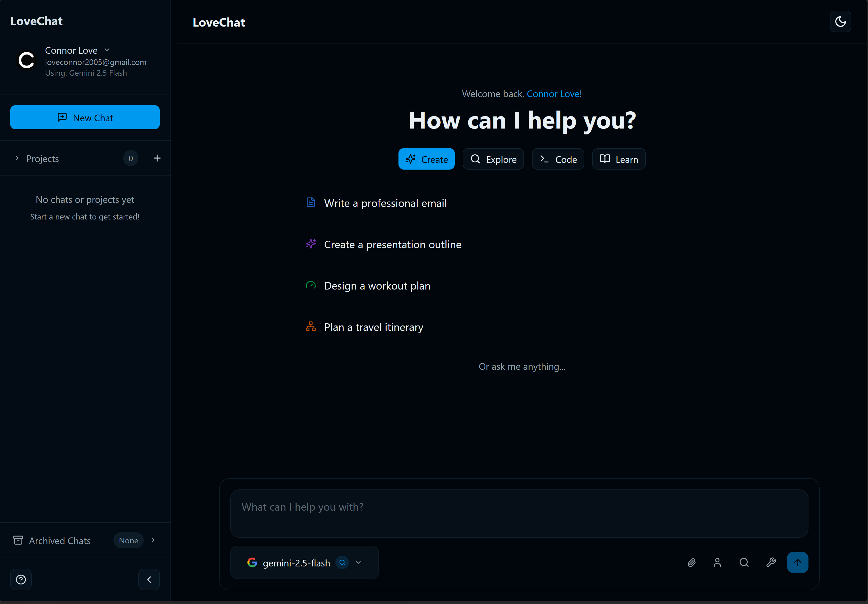
Task: Toggle dark mode moon button
Action: point(840,21)
